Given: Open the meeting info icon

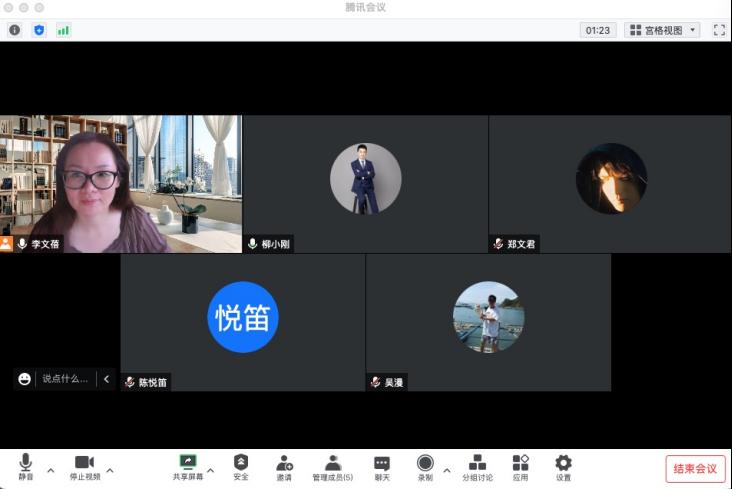Looking at the screenshot, I should tap(14, 30).
